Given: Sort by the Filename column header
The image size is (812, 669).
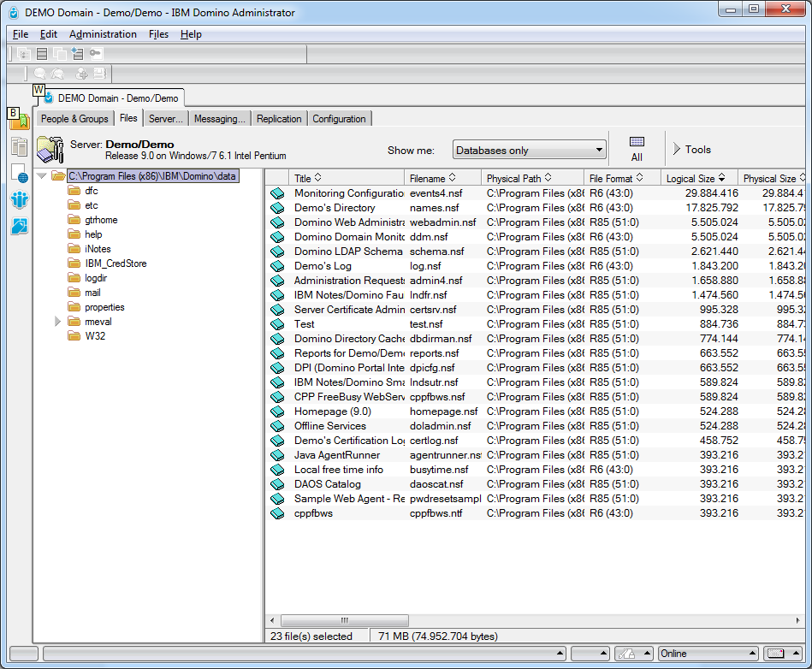Looking at the screenshot, I should (x=433, y=179).
